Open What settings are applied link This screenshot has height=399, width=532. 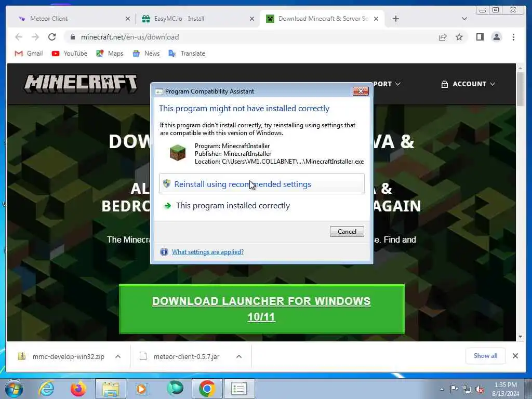(208, 252)
